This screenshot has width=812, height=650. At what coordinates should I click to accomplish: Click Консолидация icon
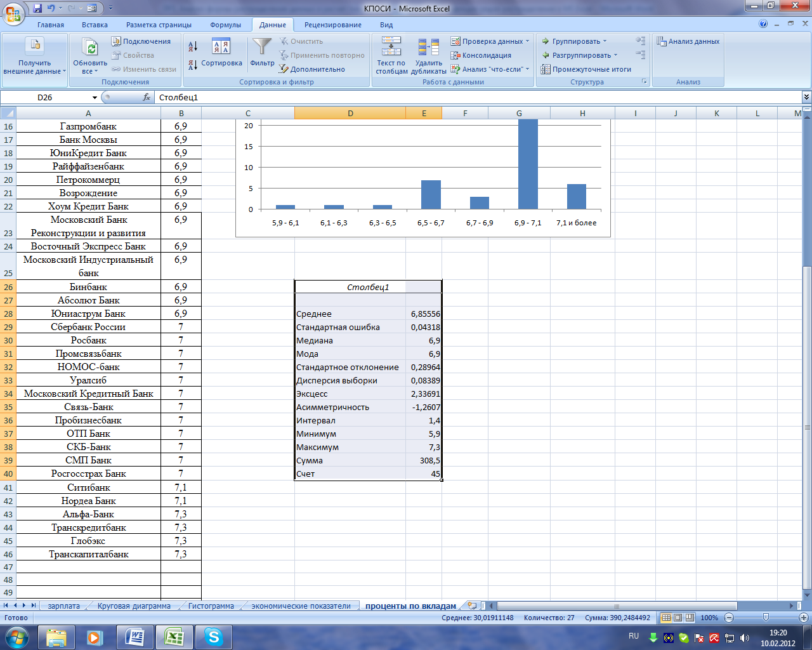tap(455, 55)
